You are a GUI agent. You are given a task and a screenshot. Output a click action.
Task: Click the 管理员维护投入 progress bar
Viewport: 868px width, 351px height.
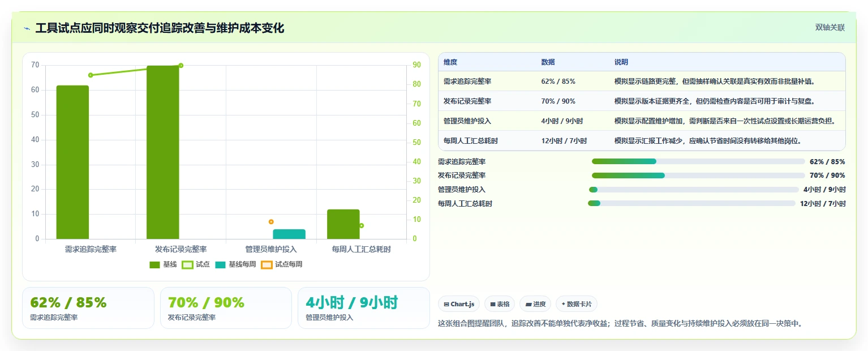(x=694, y=190)
